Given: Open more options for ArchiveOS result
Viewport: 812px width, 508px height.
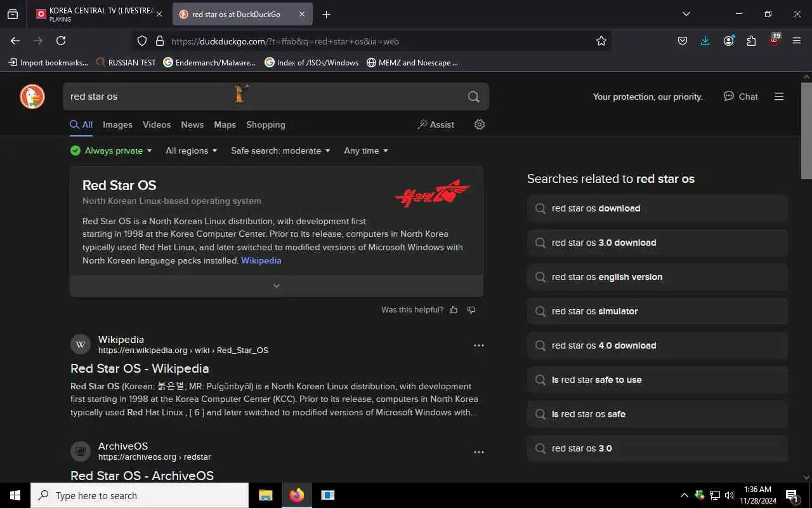Looking at the screenshot, I should tap(479, 452).
